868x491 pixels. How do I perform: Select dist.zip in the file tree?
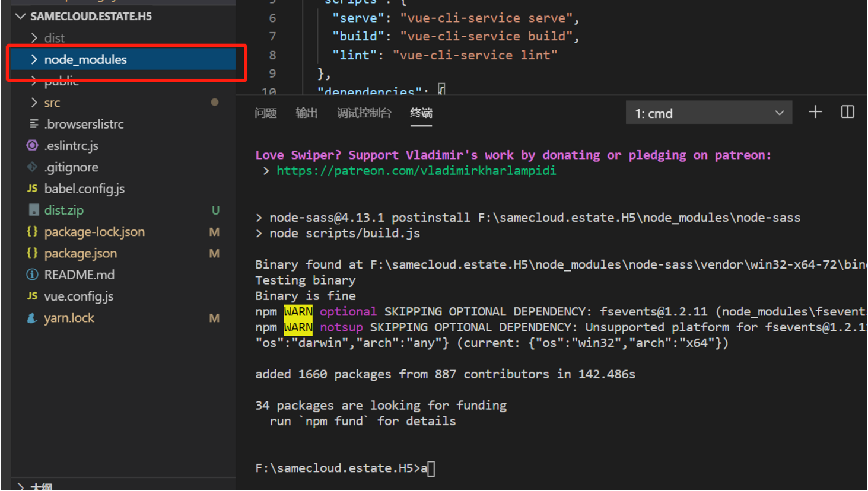(x=63, y=210)
